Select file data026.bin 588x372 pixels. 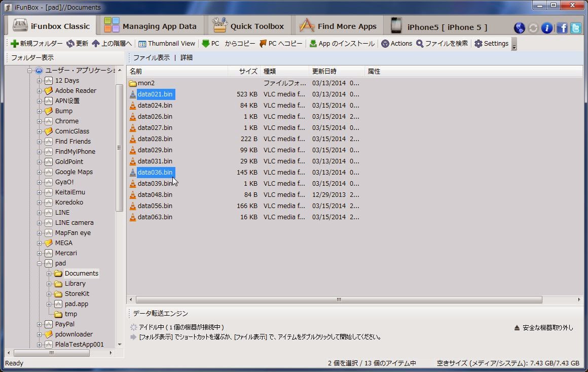coord(155,117)
